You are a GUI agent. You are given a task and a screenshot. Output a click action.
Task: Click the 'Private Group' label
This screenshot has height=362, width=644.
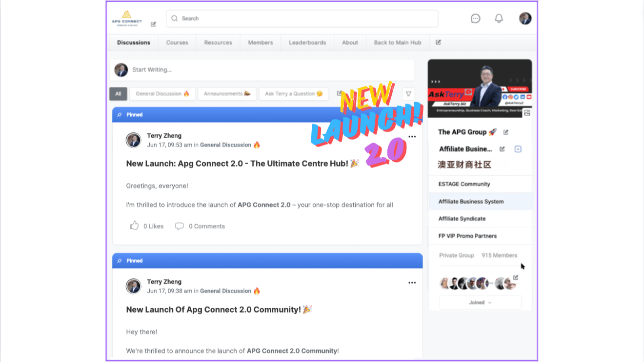[x=457, y=256]
